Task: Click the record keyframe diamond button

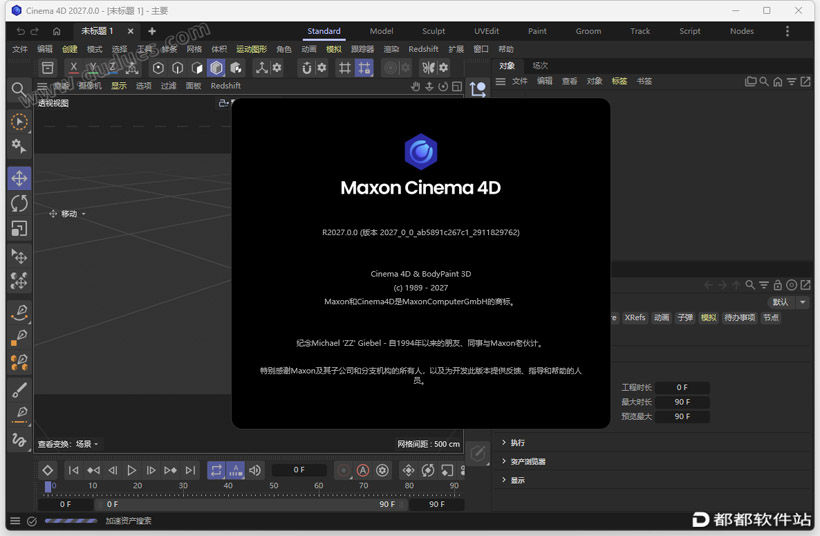Action: [x=48, y=470]
